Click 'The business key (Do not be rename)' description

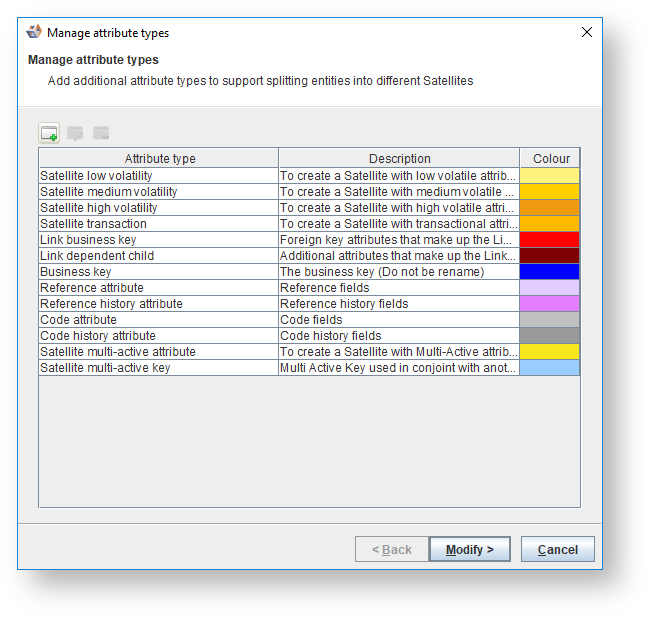pyautogui.click(x=399, y=271)
